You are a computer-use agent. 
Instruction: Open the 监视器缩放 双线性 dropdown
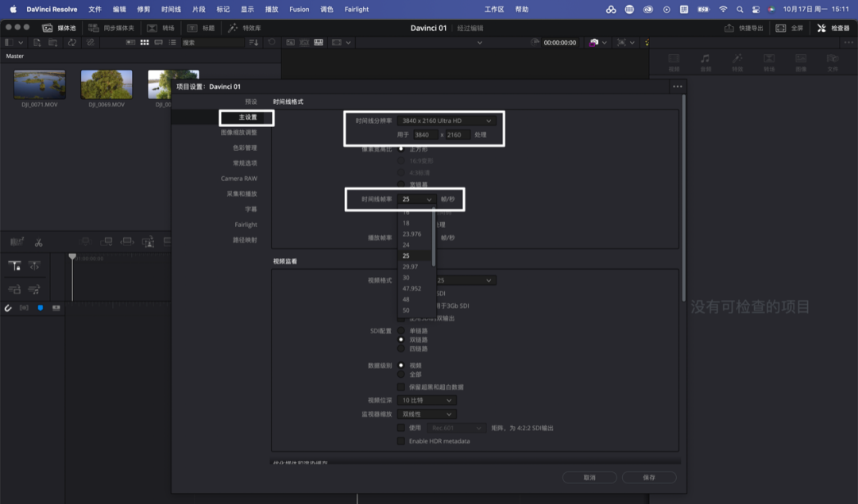pos(427,414)
